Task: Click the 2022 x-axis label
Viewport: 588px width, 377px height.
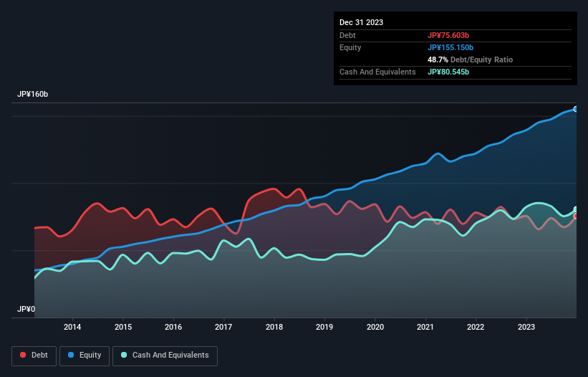Action: [x=476, y=327]
